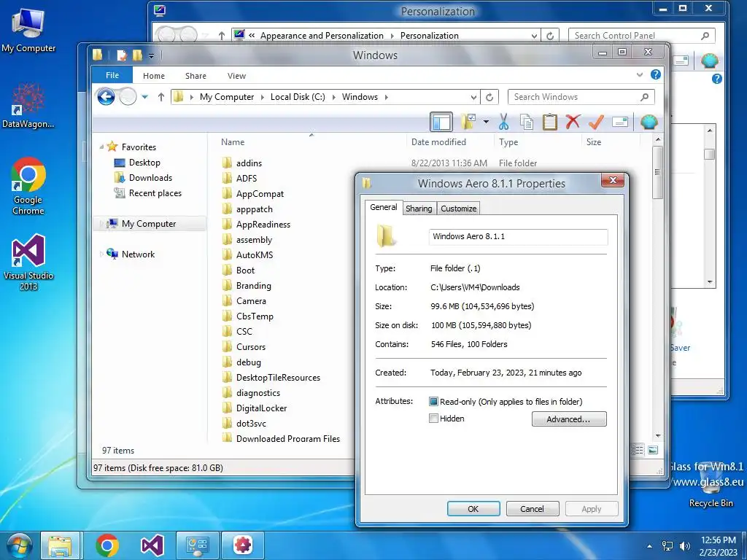This screenshot has width=747, height=560.
Task: Click the properties icon in the quick access toolbar
Action: click(x=122, y=55)
